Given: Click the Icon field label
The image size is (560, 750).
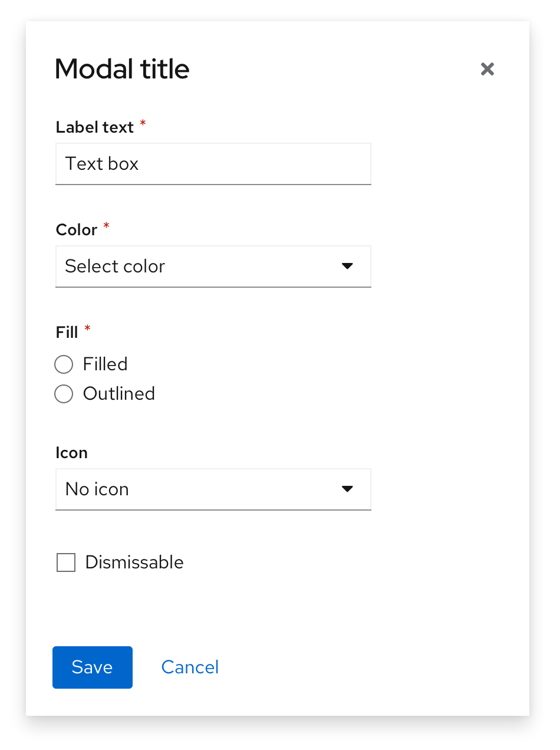Looking at the screenshot, I should pyautogui.click(x=71, y=453).
